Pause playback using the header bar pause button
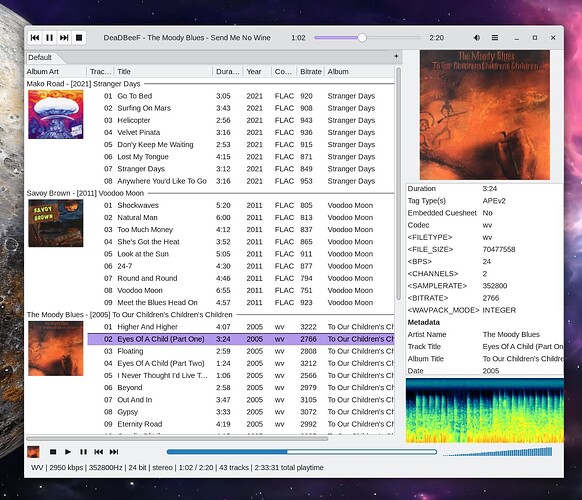This screenshot has width=582, height=500. pyautogui.click(x=49, y=37)
